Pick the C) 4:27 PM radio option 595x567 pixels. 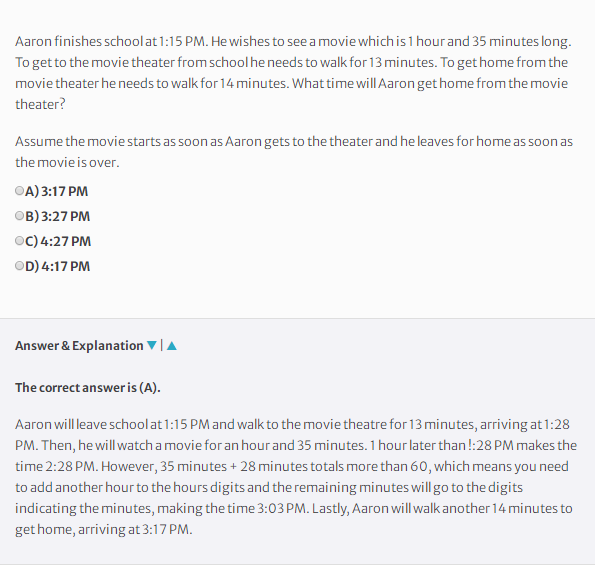point(19,241)
